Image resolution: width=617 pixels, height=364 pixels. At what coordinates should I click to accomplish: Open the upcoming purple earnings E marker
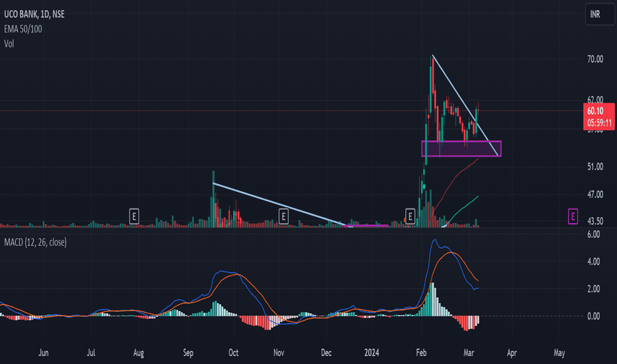pos(573,216)
